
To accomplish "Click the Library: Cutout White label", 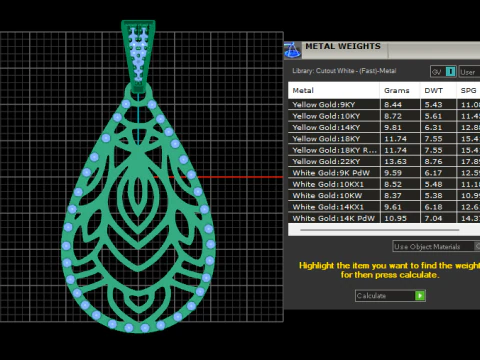I will [344, 71].
